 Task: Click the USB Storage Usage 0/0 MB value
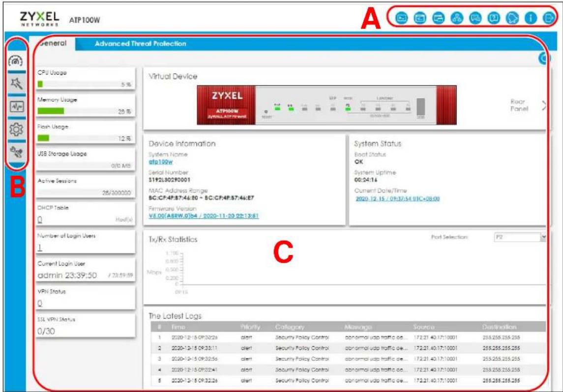coord(121,166)
